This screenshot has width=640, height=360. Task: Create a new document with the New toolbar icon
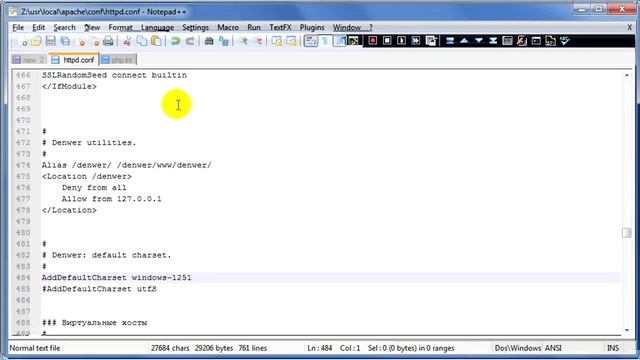[x=23, y=41]
